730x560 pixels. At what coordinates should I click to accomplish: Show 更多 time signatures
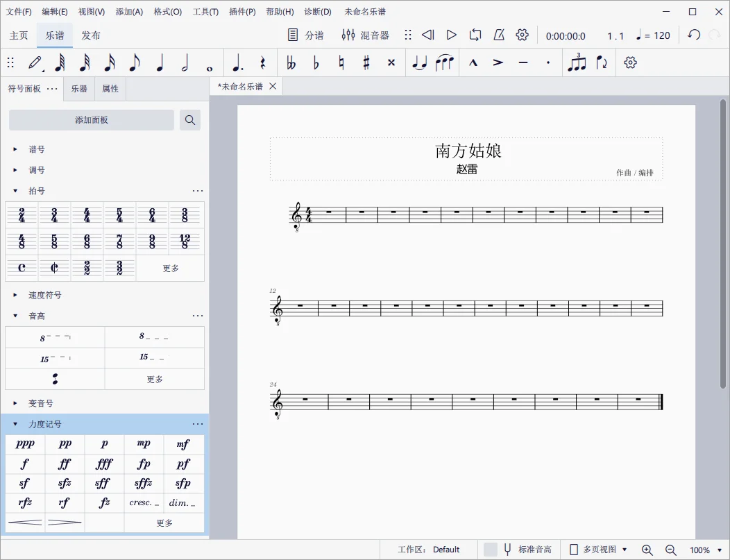(x=171, y=268)
